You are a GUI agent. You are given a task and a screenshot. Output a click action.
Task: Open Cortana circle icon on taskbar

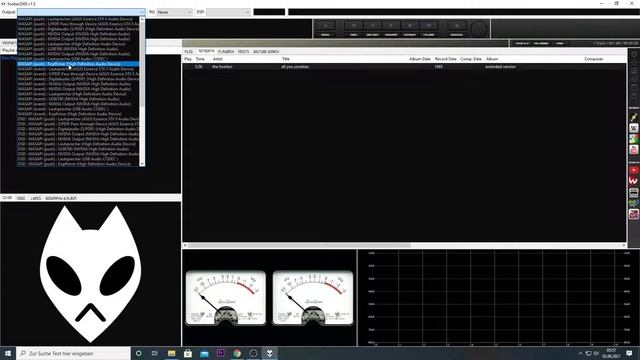(139, 353)
